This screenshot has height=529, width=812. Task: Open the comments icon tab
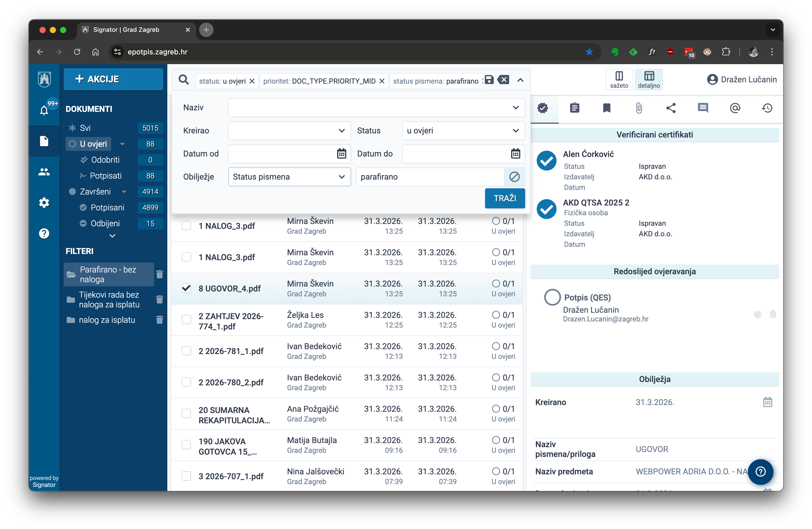(x=703, y=108)
